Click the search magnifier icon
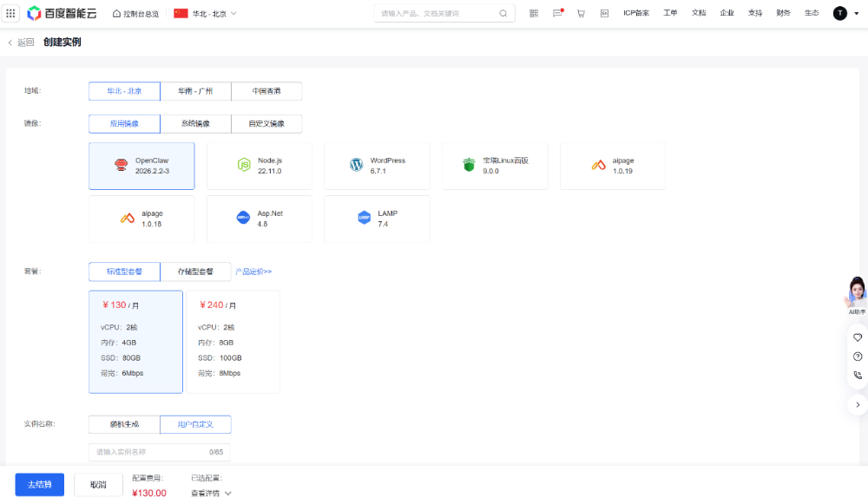Screen dimensions: 868x504 (503, 14)
